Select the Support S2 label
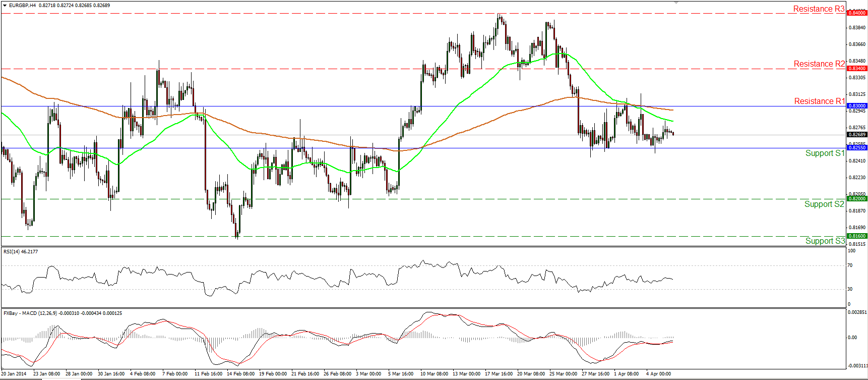Viewport: 868px width, 380px height. point(824,204)
